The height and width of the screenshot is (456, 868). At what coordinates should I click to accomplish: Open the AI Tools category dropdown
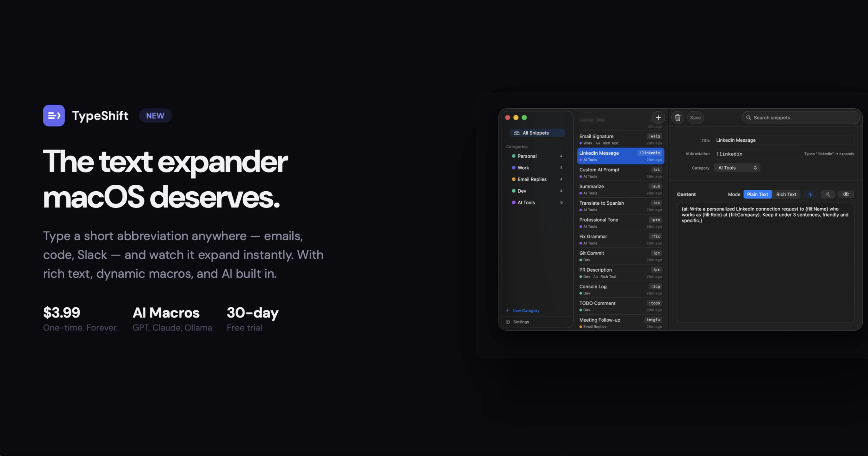click(x=737, y=168)
